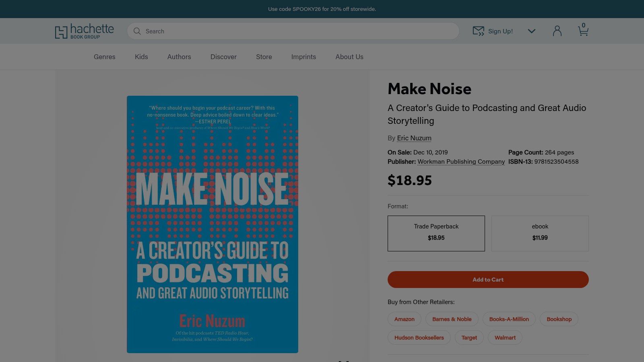Screen dimensions: 644x362
Task: Select the Trade Paperback format
Action: pos(436,233)
